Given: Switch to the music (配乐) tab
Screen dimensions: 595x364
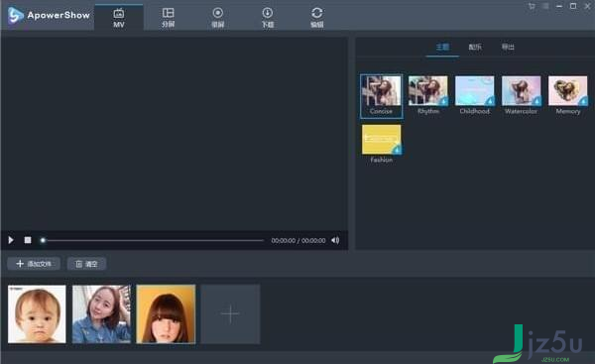Looking at the screenshot, I should coord(475,47).
